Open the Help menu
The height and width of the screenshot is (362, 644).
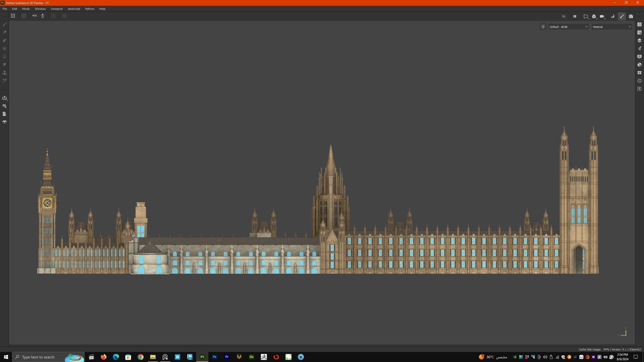[x=102, y=9]
